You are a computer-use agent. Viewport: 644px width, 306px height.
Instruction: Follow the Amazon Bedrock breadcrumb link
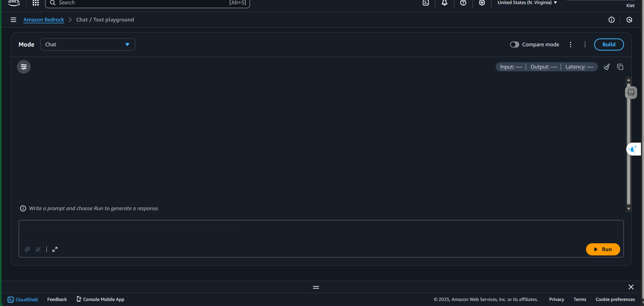tap(44, 20)
